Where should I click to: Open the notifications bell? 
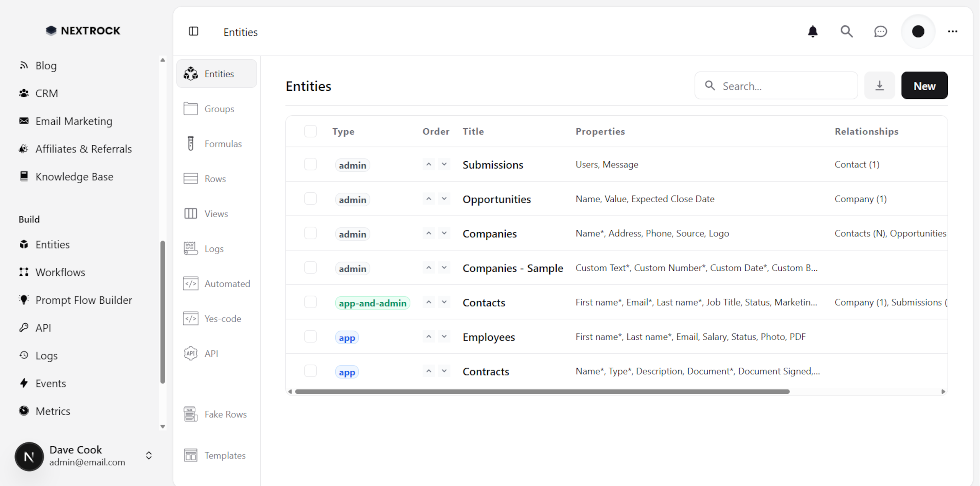point(813,31)
